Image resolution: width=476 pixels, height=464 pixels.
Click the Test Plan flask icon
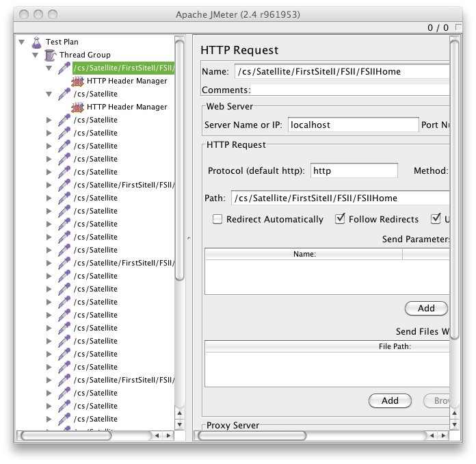pyautogui.click(x=37, y=42)
